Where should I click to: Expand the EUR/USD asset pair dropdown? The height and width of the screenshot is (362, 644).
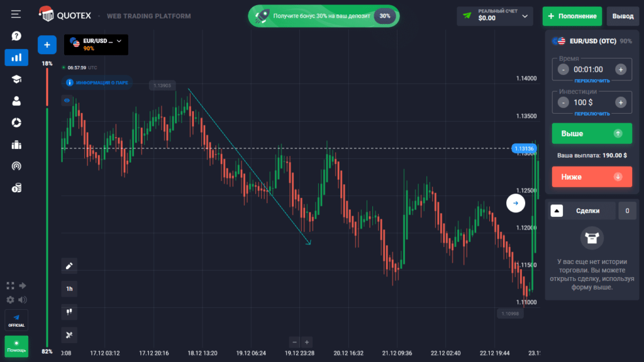tap(96, 44)
